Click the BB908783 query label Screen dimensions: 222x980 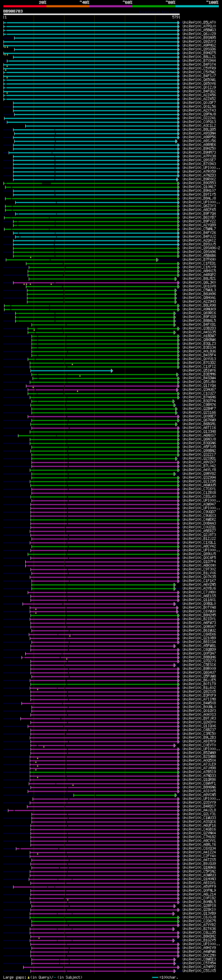click(x=13, y=11)
